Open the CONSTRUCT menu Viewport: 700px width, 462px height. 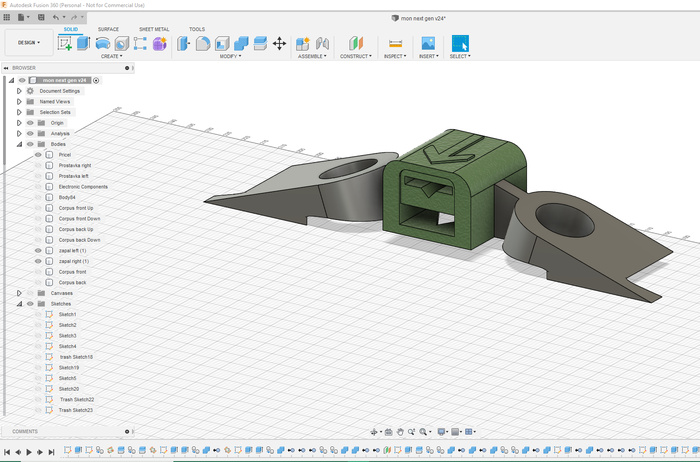click(355, 56)
